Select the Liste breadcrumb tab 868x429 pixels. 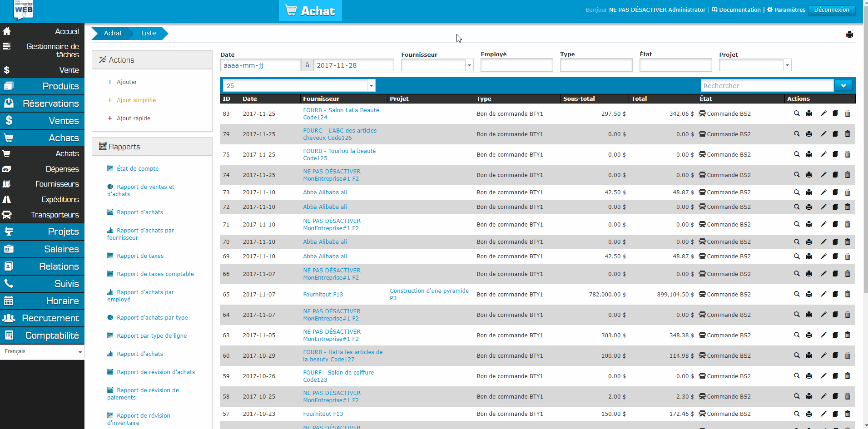149,33
